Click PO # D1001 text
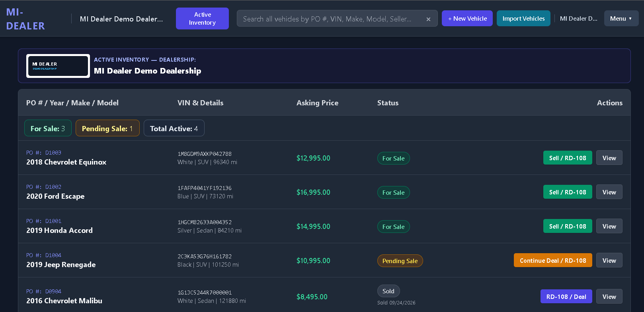This screenshot has height=312, width=644. [44, 221]
